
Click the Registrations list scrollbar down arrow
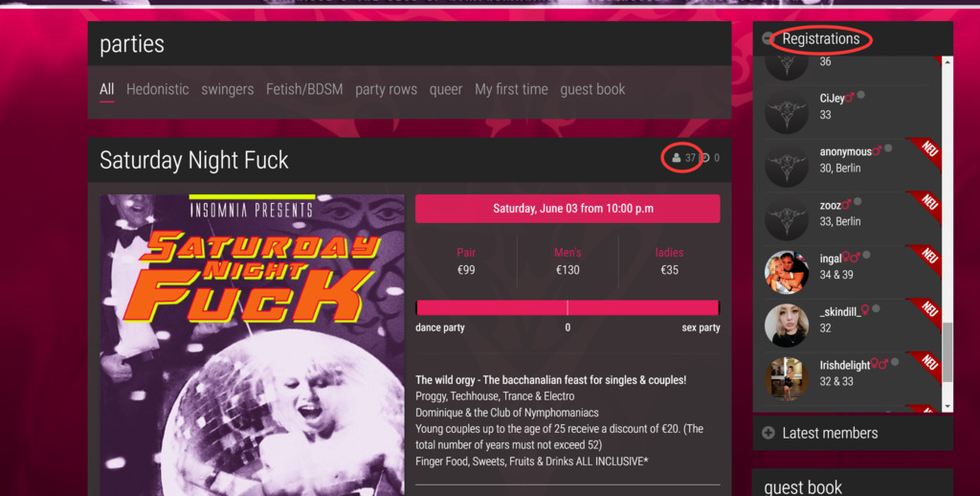pos(947,407)
